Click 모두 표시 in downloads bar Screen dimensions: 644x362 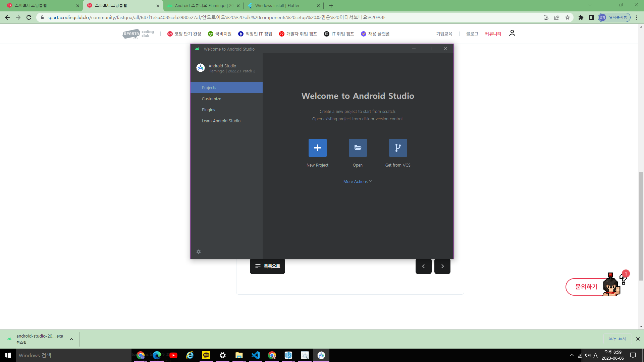(x=618, y=339)
